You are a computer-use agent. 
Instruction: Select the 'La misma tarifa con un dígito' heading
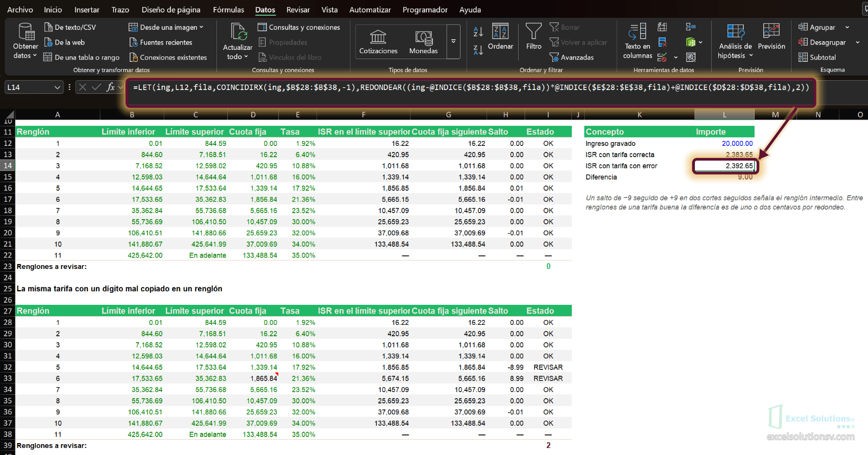[x=119, y=289]
